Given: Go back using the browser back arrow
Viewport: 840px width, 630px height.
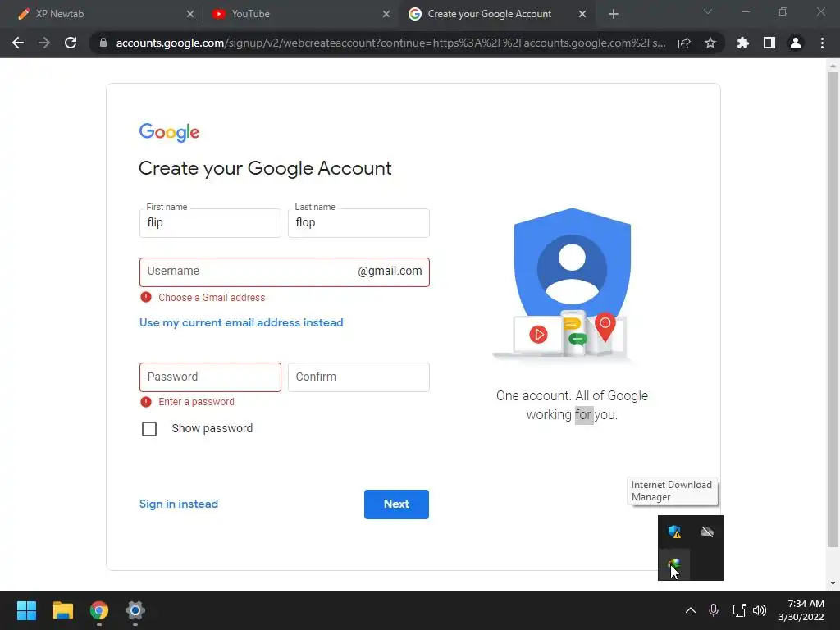Looking at the screenshot, I should tap(18, 43).
